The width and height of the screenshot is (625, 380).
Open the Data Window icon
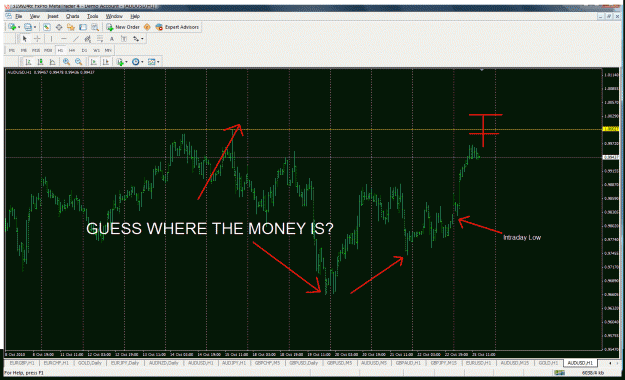[x=59, y=27]
